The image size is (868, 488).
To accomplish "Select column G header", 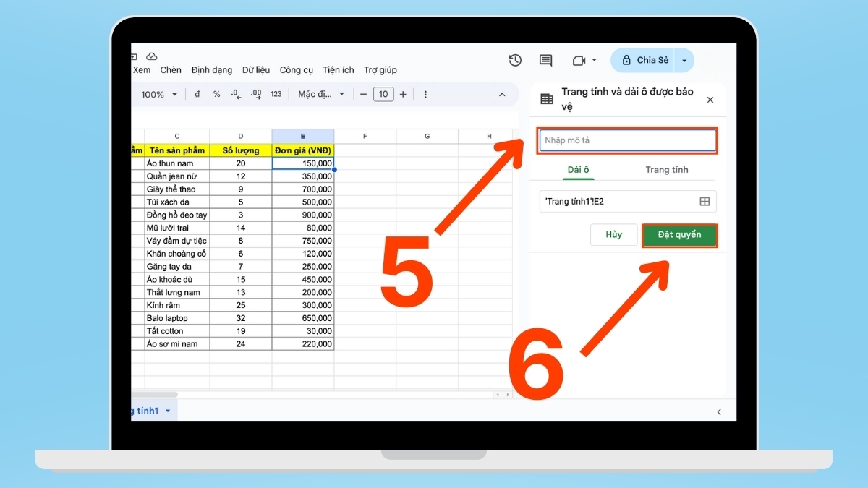I will tap(427, 137).
